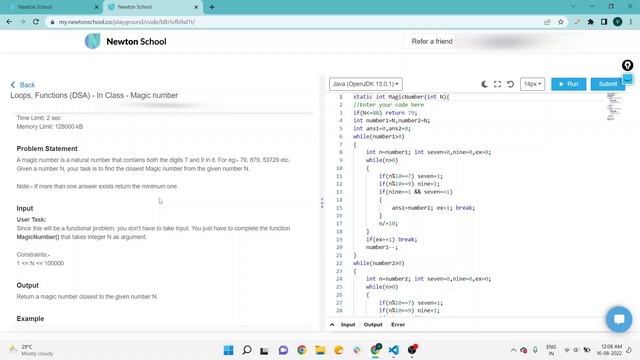
Task: Click the panel divider drag handle
Action: 322,203
